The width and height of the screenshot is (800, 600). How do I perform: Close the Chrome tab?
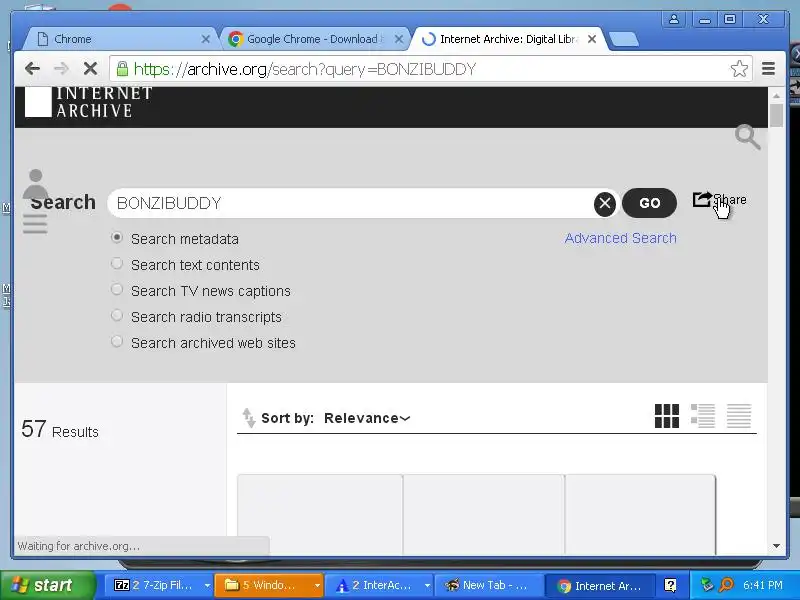pyautogui.click(x=205, y=39)
